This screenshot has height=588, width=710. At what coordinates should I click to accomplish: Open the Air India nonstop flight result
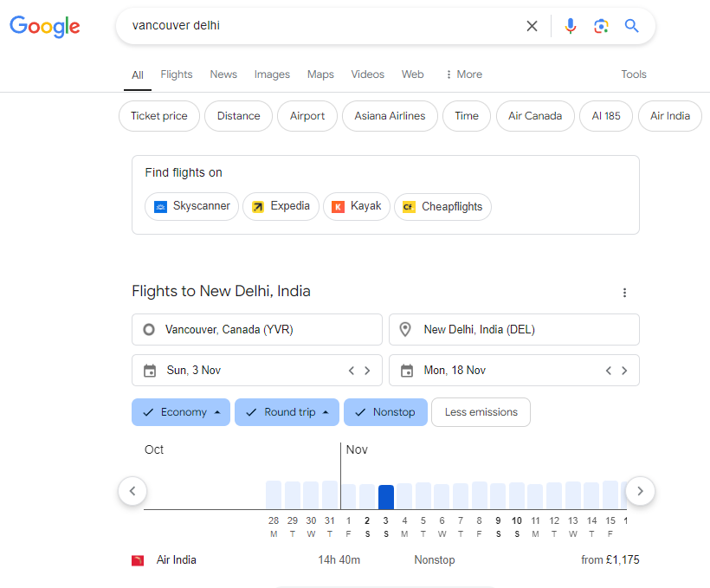385,560
